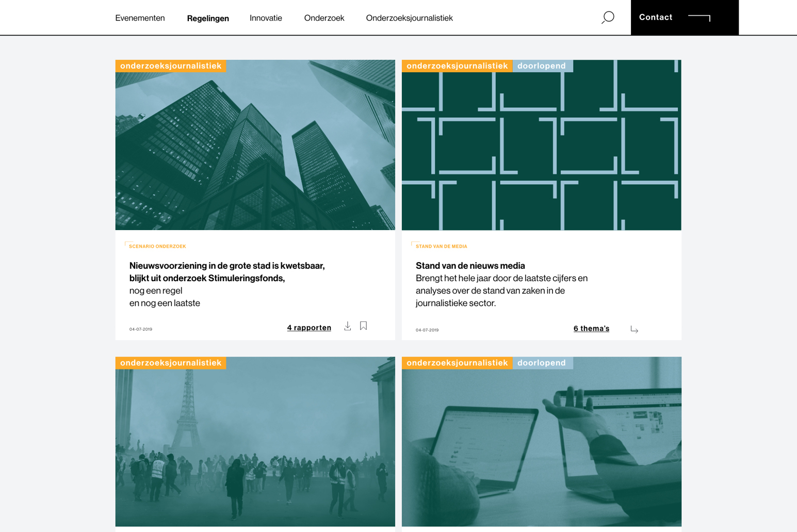Click the laptop screens photo card
The height and width of the screenshot is (532, 797).
541,446
